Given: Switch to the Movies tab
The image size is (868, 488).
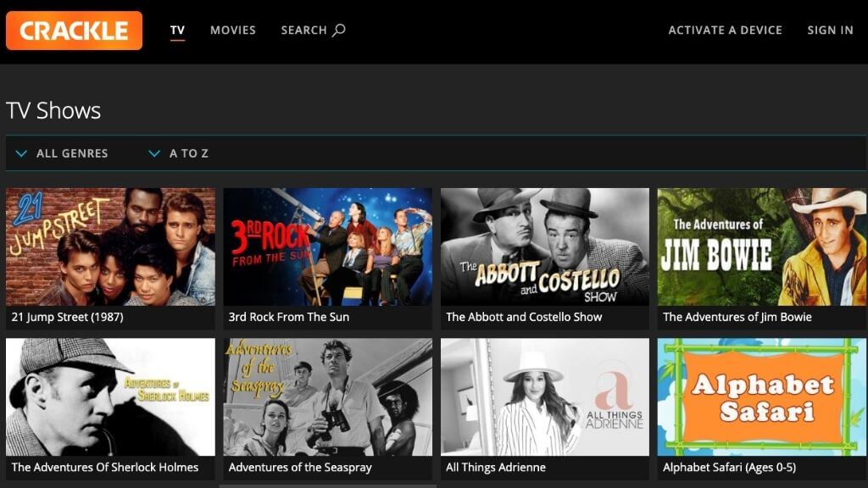Looking at the screenshot, I should [x=233, y=30].
